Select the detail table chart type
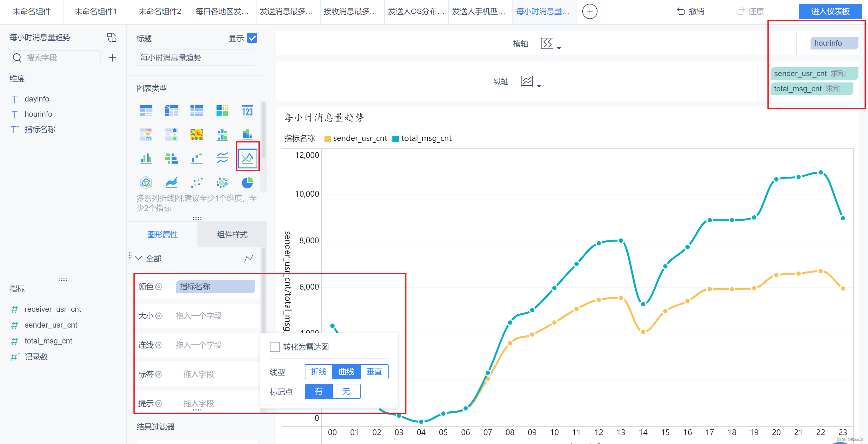This screenshot has height=444, width=868. [x=197, y=110]
